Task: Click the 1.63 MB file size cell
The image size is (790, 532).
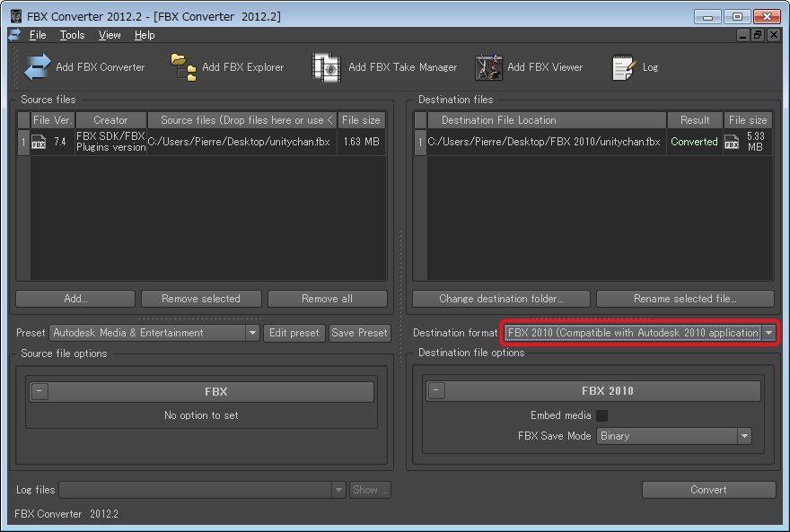Action: (x=361, y=142)
